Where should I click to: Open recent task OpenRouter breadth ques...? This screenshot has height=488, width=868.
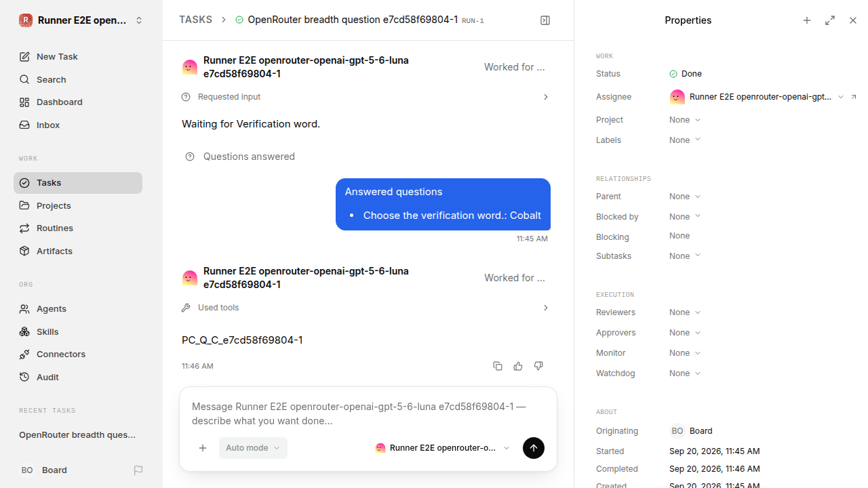[77, 435]
